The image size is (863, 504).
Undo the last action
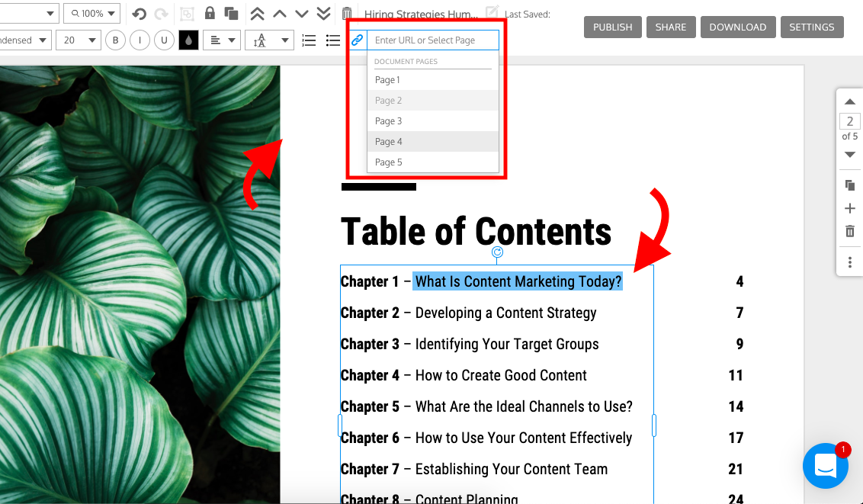pyautogui.click(x=140, y=14)
